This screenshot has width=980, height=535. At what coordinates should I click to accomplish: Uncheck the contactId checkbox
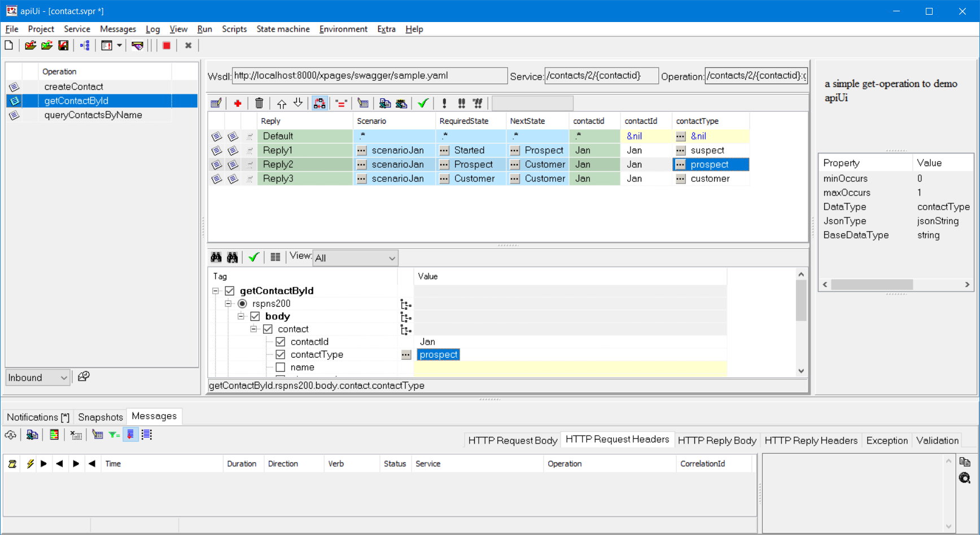click(281, 342)
